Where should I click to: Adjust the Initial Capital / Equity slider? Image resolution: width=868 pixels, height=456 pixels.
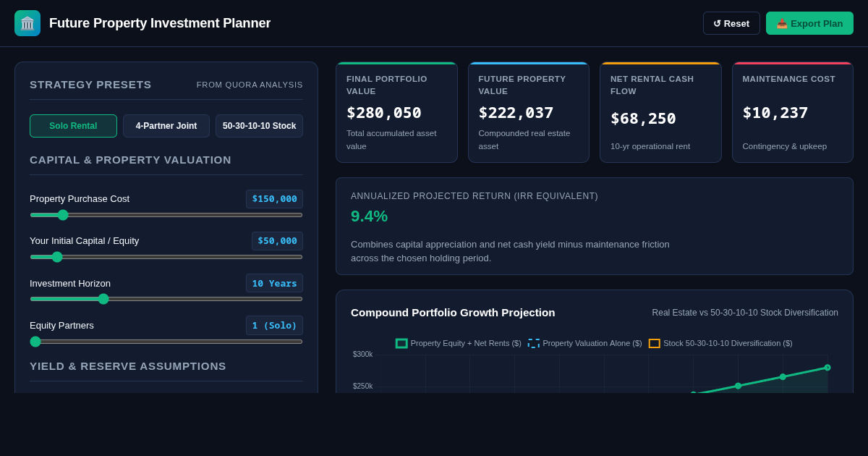[x=166, y=257]
